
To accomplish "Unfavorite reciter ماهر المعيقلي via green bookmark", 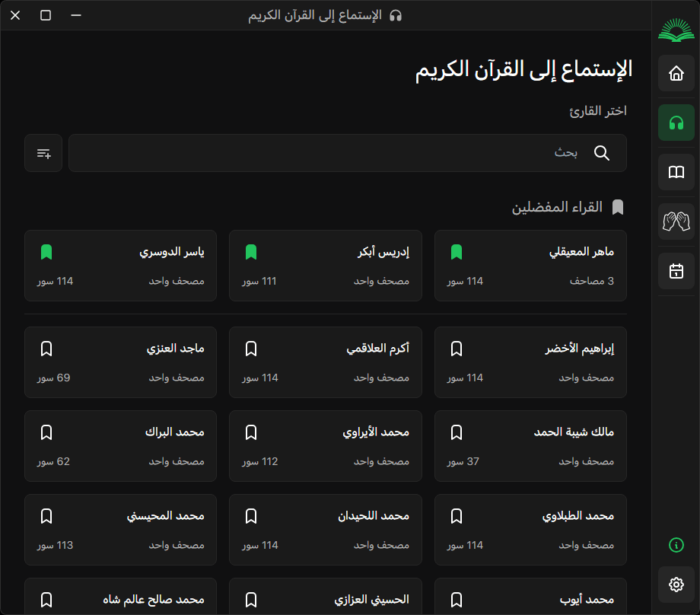I will [x=456, y=251].
